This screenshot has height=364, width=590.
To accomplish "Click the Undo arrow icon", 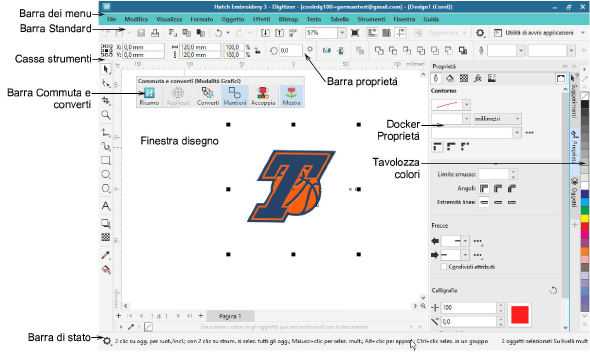I will [218, 33].
